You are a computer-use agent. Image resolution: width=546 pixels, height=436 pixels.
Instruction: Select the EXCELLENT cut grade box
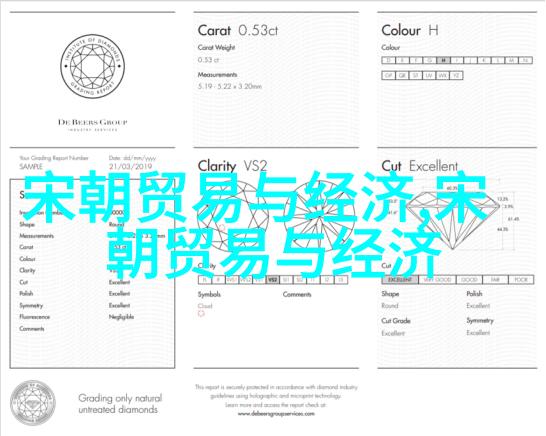[400, 280]
